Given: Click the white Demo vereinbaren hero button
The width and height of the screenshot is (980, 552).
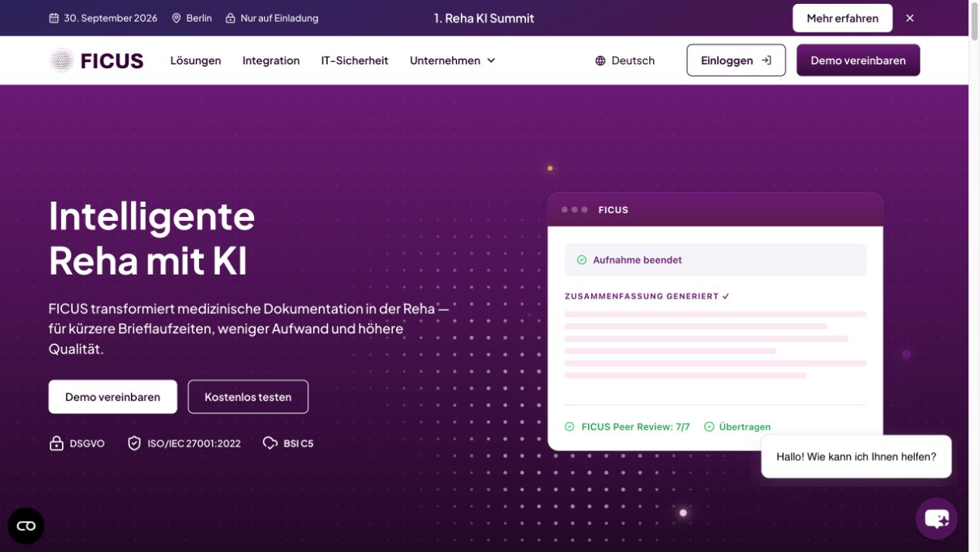Looking at the screenshot, I should pyautogui.click(x=112, y=397).
